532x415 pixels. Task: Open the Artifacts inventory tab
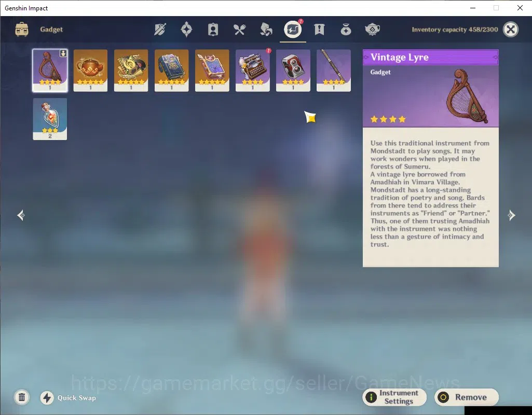point(186,30)
